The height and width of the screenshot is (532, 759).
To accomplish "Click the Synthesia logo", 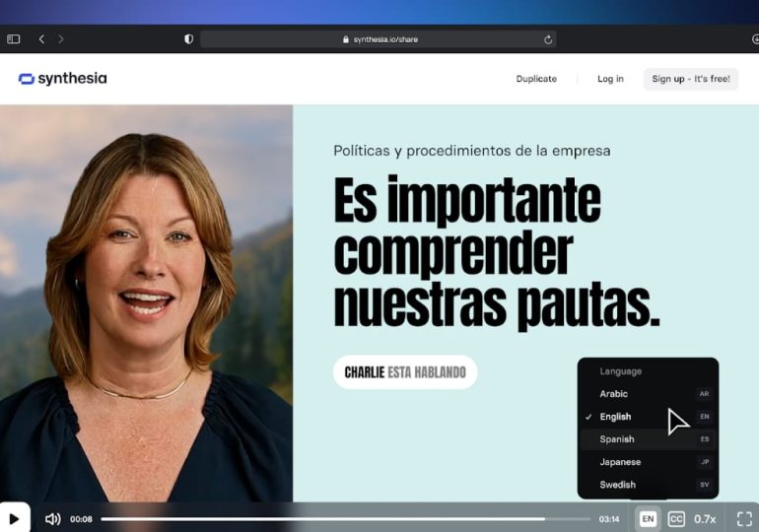I will tap(62, 79).
